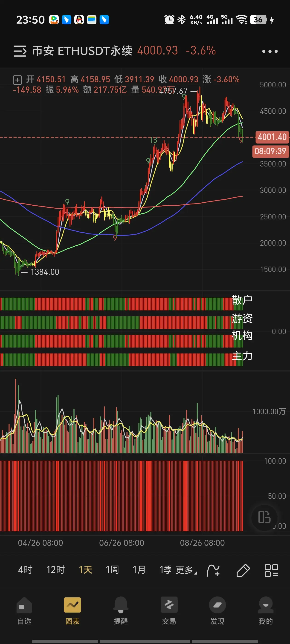Tap the countdown label 08:09:39
This screenshot has height=644, width=290.
270,151
